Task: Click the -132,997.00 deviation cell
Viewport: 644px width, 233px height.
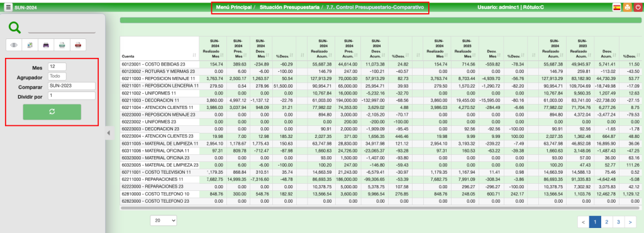Action: coord(375,100)
